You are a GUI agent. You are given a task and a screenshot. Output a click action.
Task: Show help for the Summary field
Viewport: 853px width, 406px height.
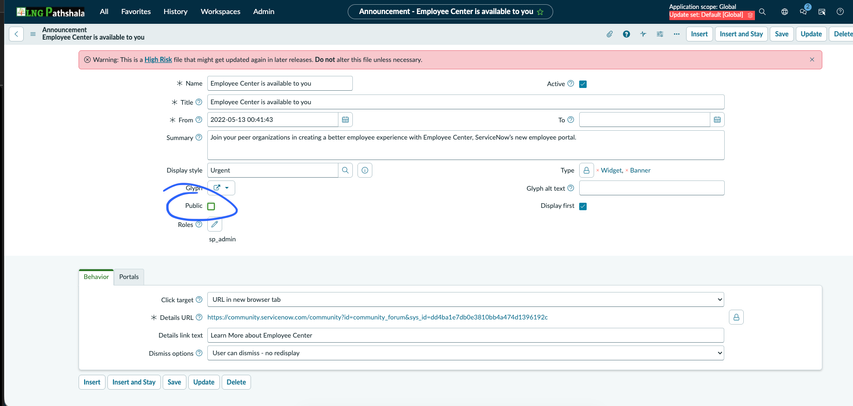(x=199, y=138)
